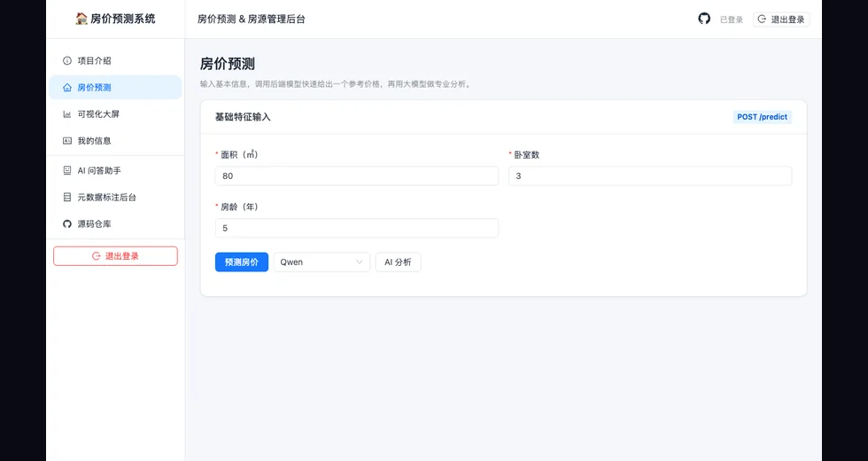The width and height of the screenshot is (868, 461).
Task: Click the description text starting with 输入基本信息
Action: coord(336,84)
